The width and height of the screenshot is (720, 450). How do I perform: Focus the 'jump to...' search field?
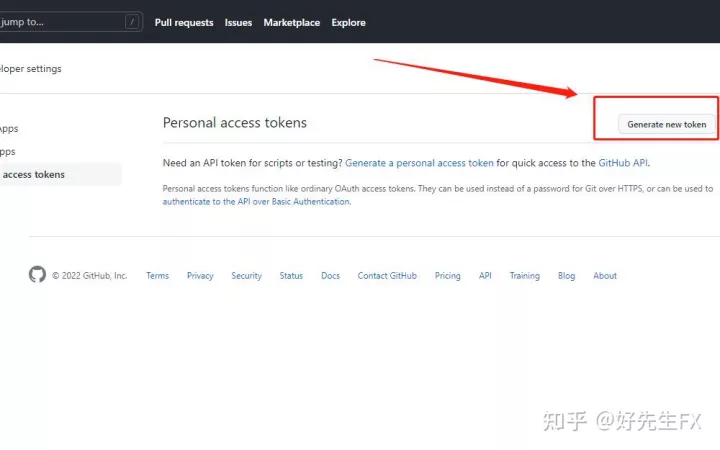tap(71, 22)
